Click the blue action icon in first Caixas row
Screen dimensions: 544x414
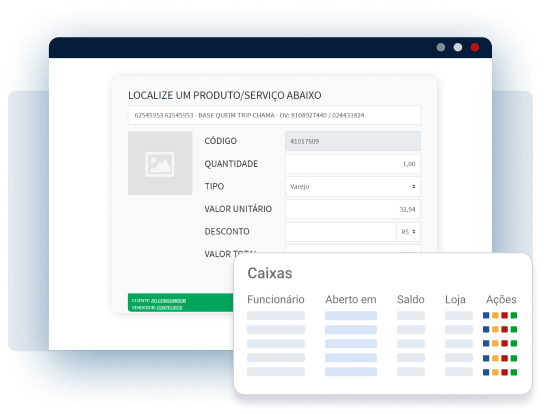pos(486,315)
